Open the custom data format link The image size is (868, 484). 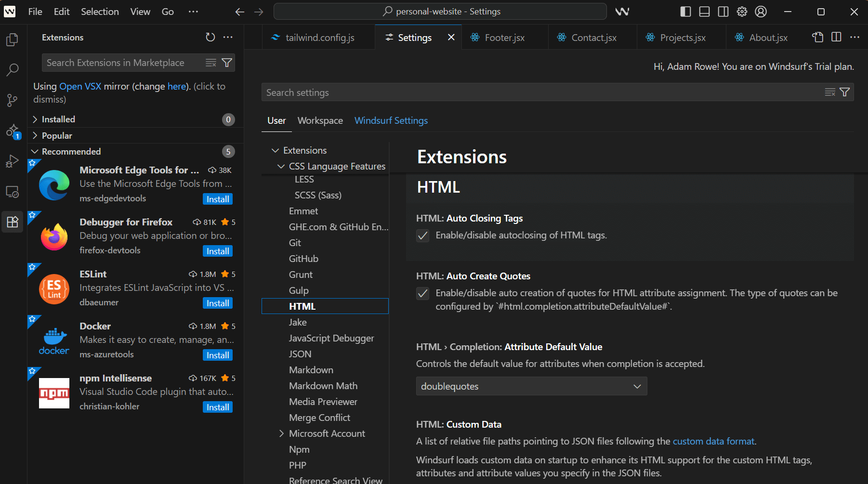coord(713,441)
